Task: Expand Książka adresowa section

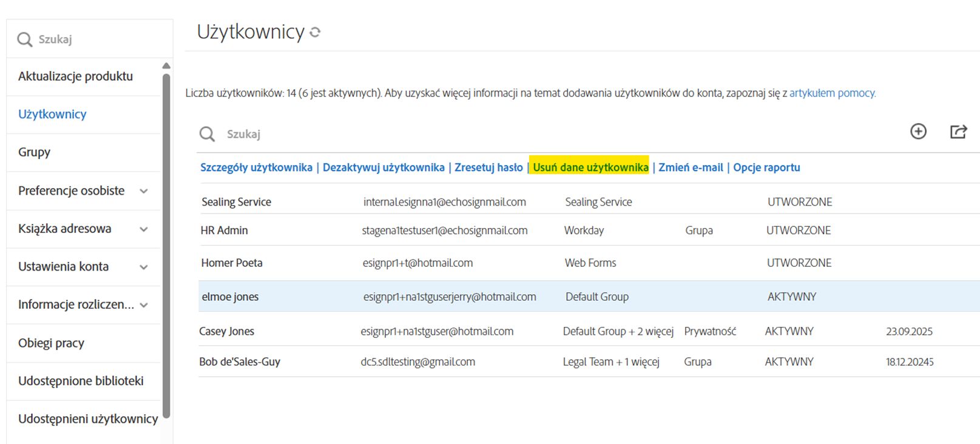Action: point(144,229)
